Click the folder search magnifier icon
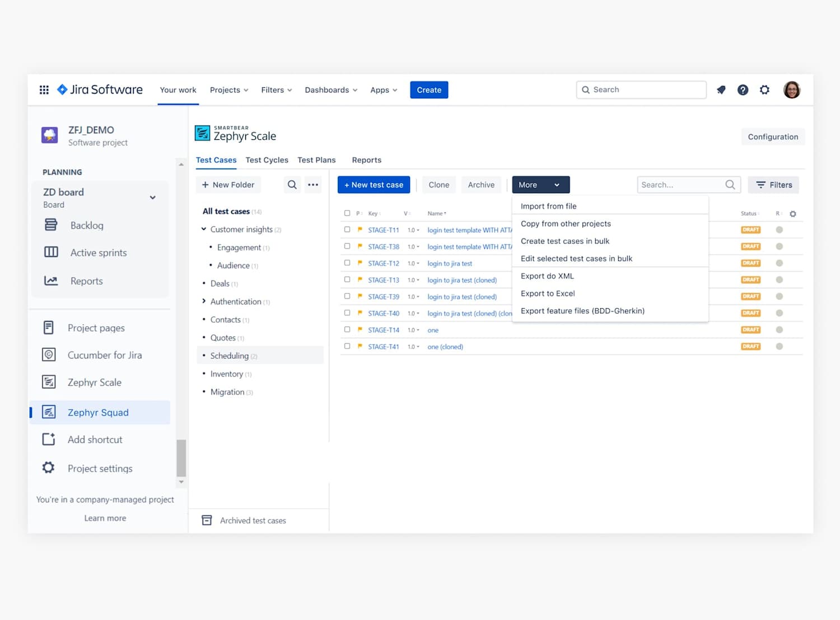 pos(292,185)
